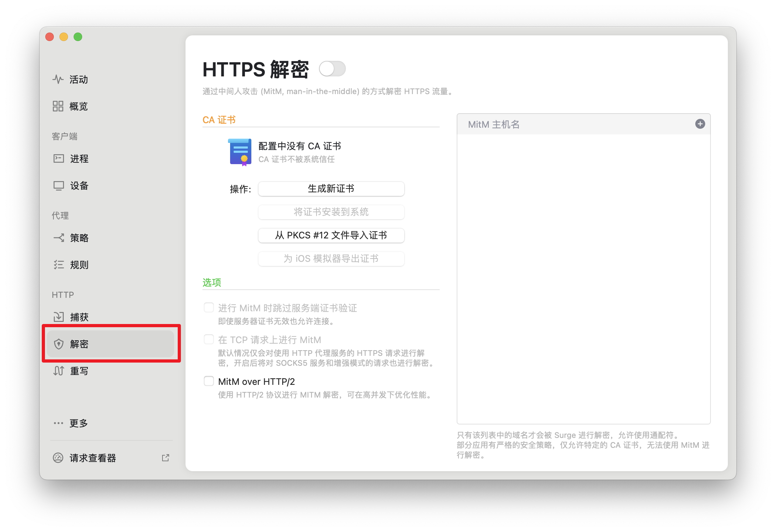
Task: Tick the MitM on TCP requests checkbox
Action: [x=209, y=339]
